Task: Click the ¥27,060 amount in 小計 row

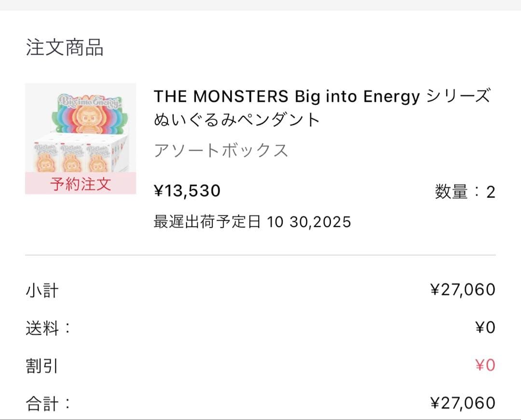Action: (463, 290)
